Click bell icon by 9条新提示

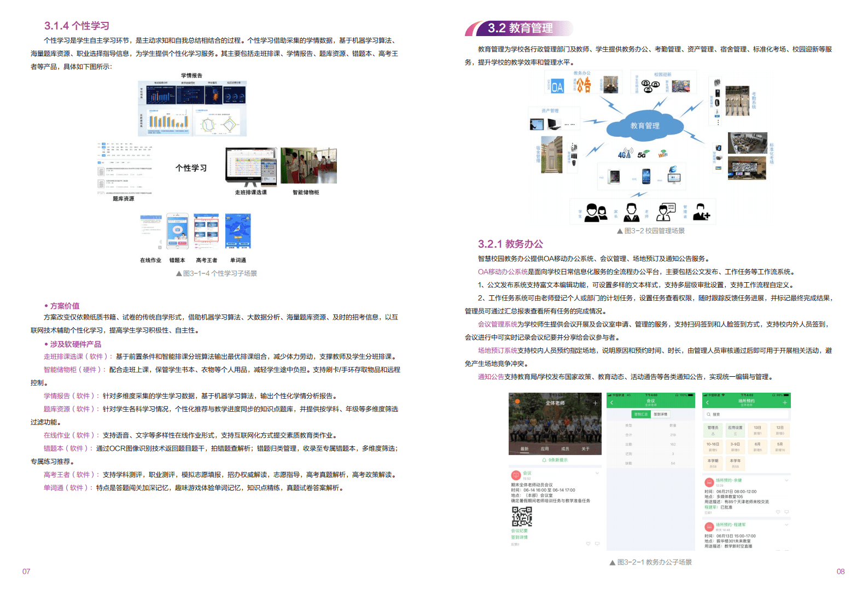coord(544,460)
